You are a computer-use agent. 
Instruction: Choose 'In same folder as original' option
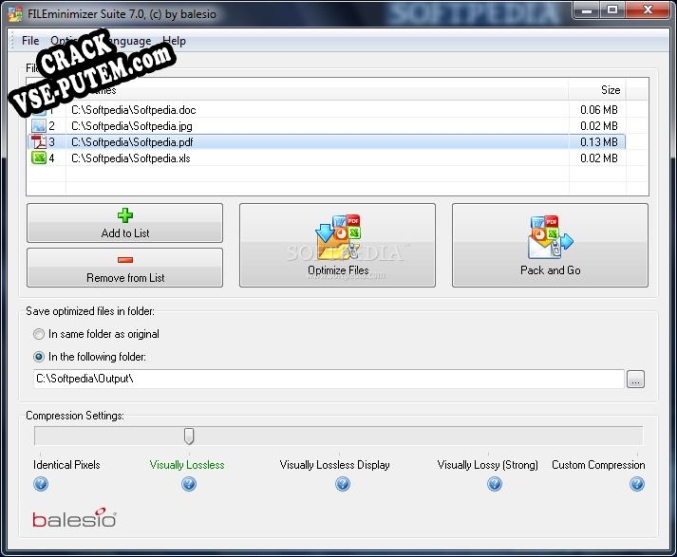click(39, 334)
